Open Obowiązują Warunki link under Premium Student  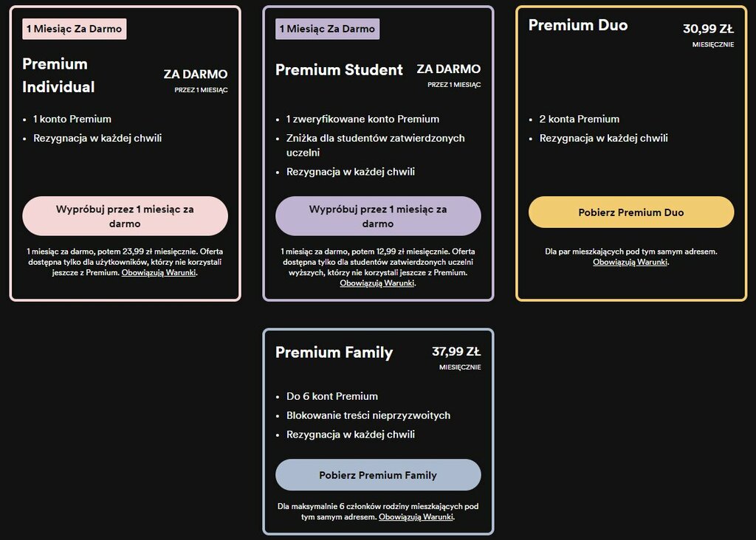pyautogui.click(x=377, y=283)
